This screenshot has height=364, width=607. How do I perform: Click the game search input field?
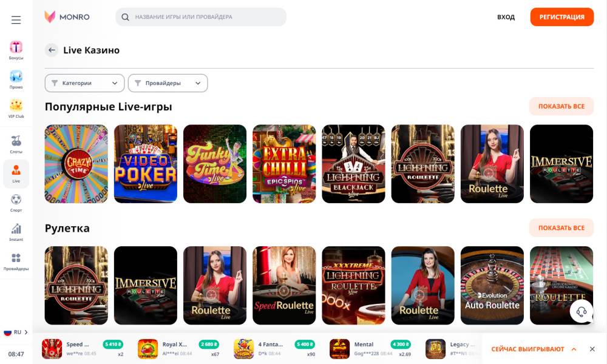pyautogui.click(x=201, y=17)
